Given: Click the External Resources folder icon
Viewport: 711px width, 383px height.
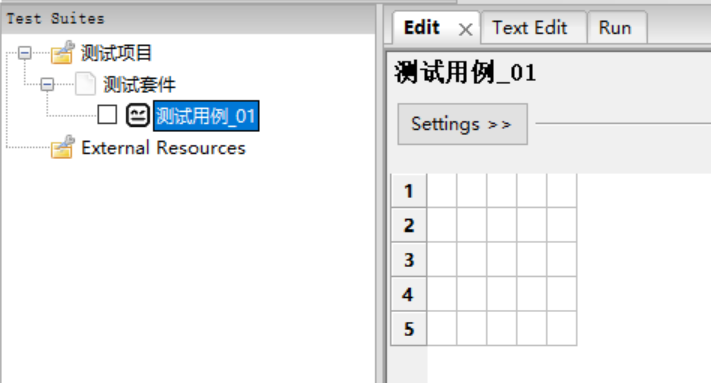Looking at the screenshot, I should 62,147.
